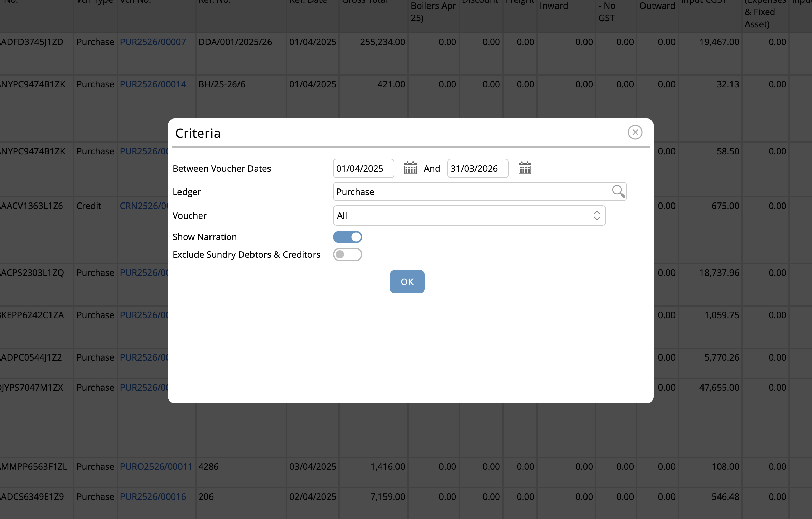Open voucher PUR2526/00014 link

153,84
